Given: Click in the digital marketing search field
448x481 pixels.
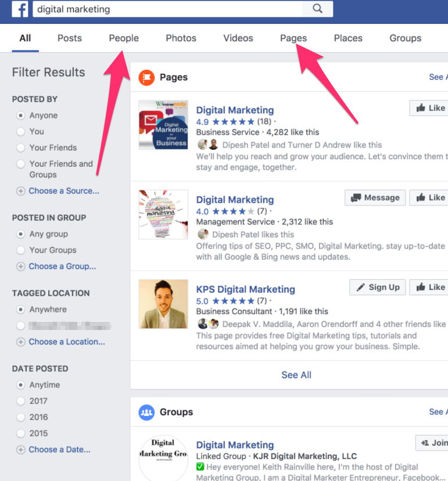Looking at the screenshot, I should pos(167,9).
